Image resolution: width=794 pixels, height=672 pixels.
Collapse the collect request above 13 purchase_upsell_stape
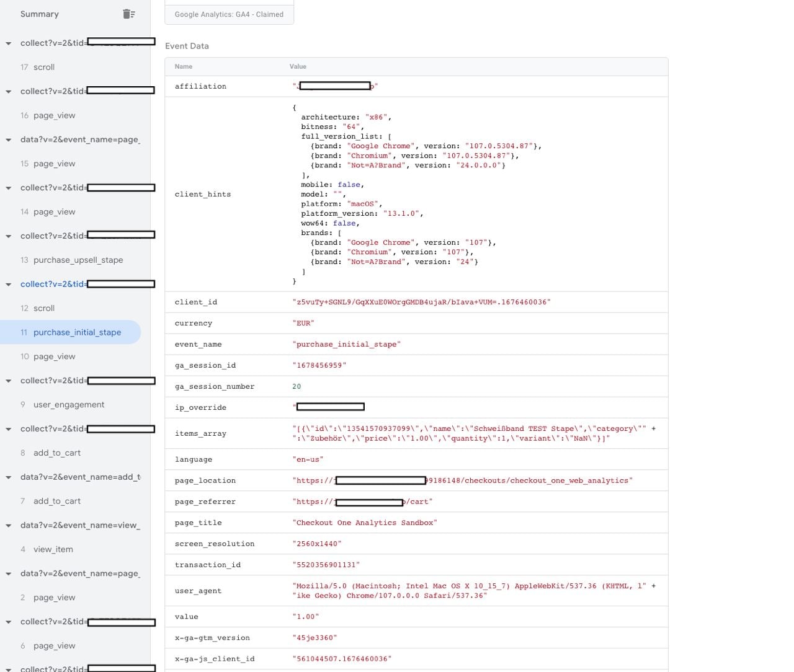(9, 236)
